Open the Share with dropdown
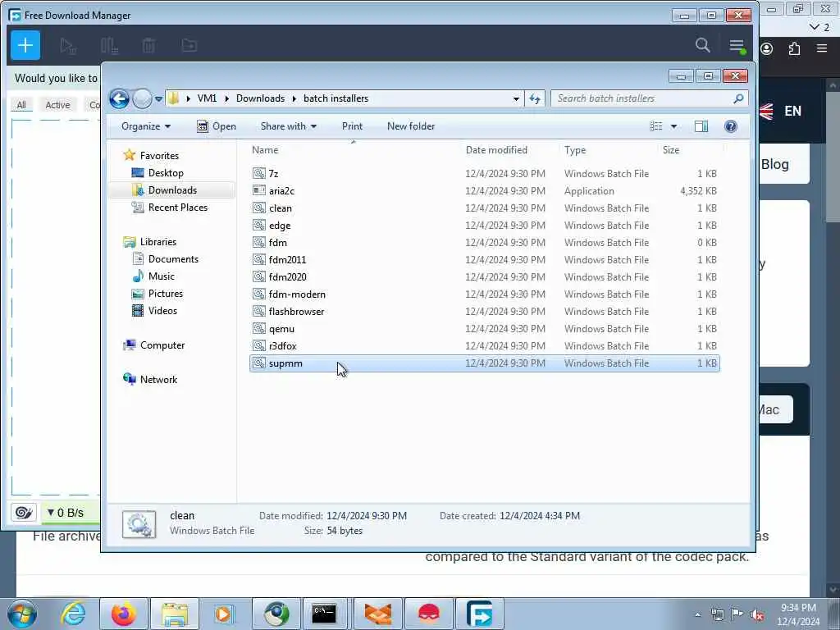Viewport: 840px width, 630px height. click(x=288, y=126)
